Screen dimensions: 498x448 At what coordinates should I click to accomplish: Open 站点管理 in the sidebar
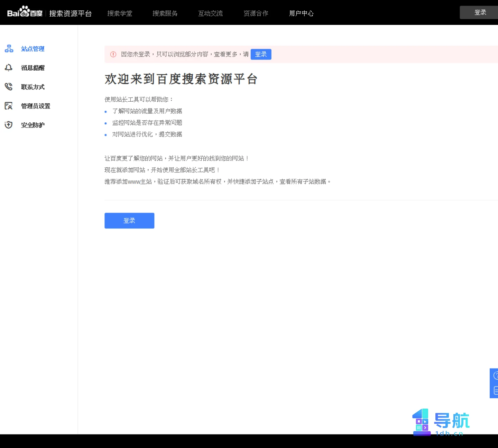[33, 49]
